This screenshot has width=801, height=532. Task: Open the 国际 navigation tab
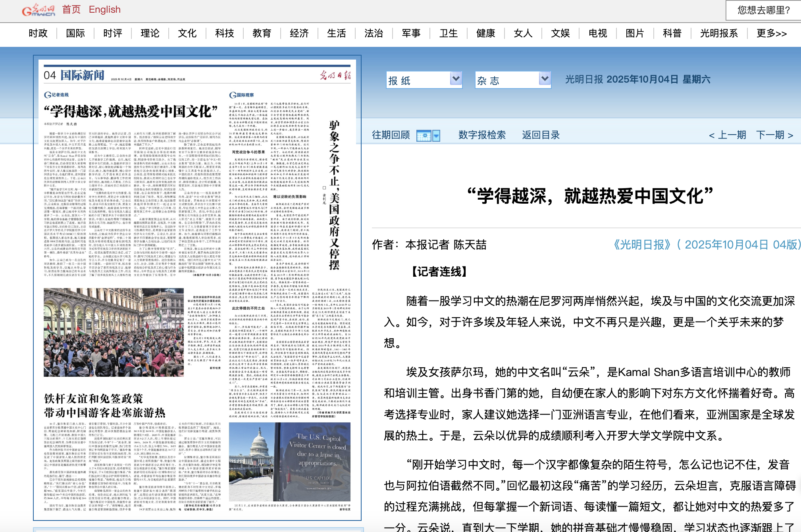pos(75,33)
